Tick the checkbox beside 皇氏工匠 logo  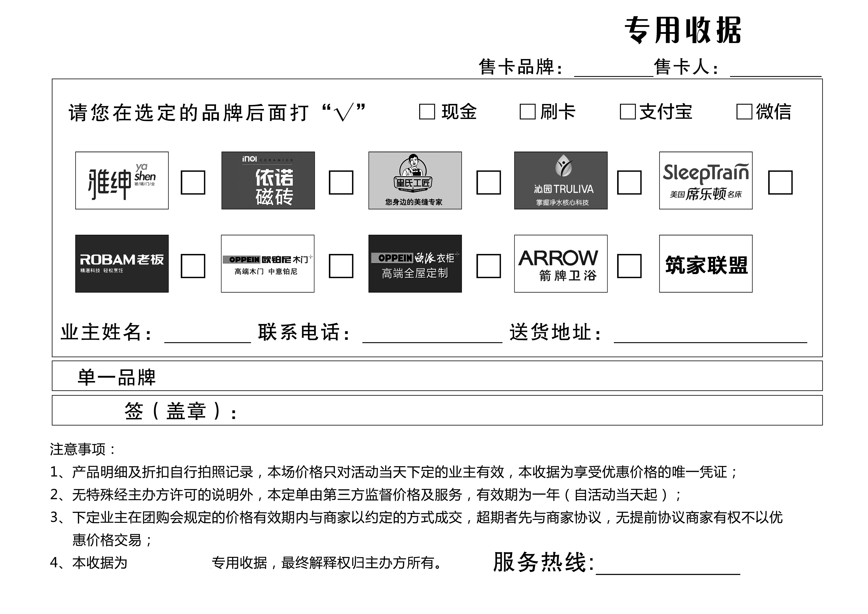coord(488,182)
